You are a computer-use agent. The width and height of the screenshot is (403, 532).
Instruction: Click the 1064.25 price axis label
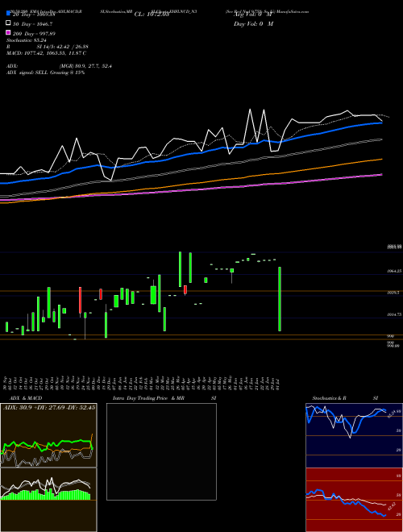coord(394,271)
